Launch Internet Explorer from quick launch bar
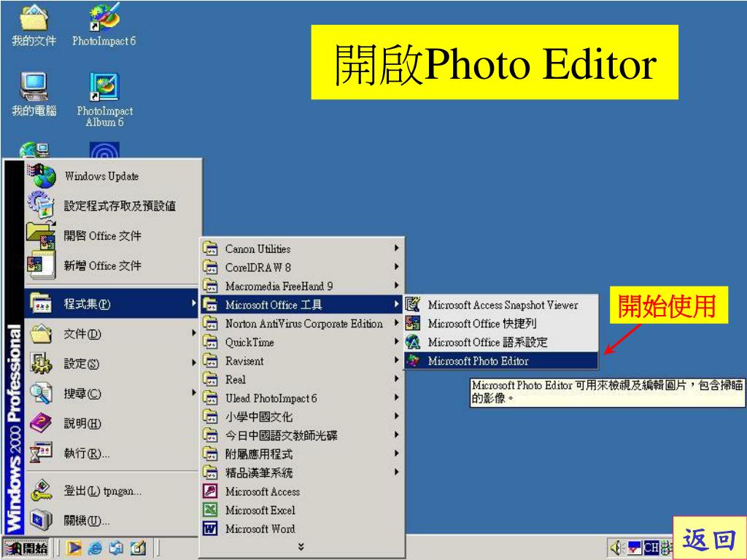 [x=96, y=548]
